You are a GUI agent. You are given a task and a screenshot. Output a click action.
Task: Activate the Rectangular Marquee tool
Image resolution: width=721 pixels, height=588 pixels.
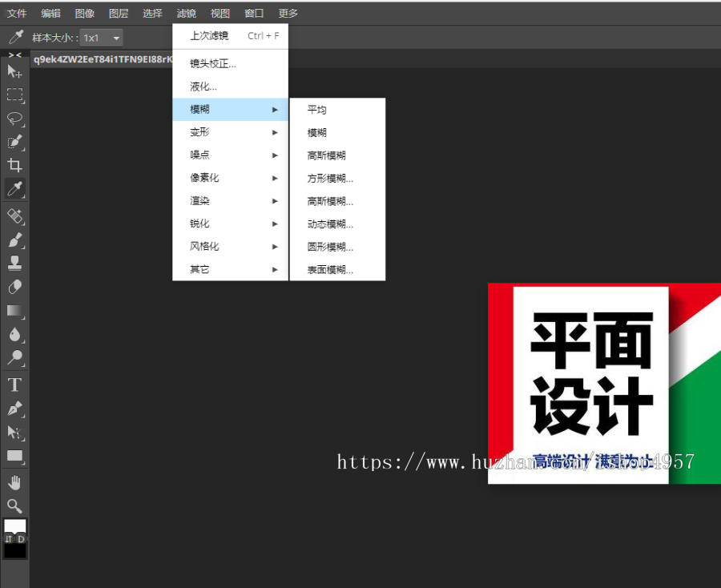pyautogui.click(x=14, y=95)
